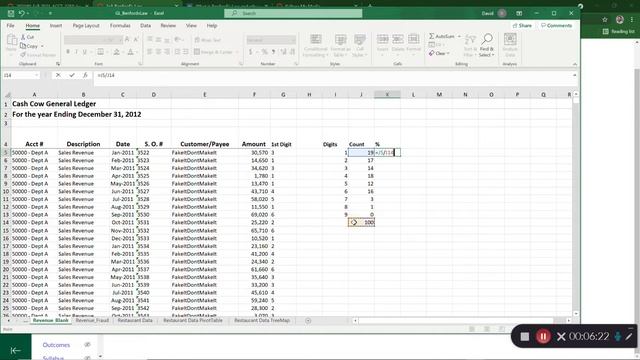Click the Fill Color bucket icon

117,52
